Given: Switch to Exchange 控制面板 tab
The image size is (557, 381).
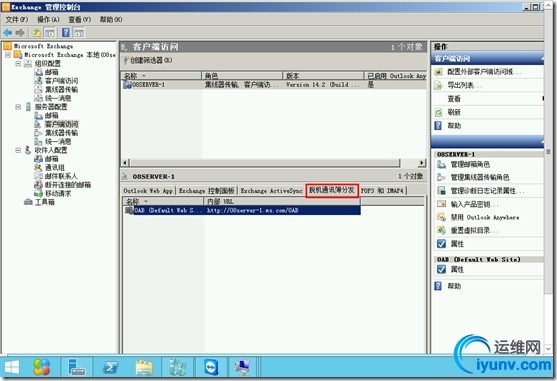Looking at the screenshot, I should point(206,191).
